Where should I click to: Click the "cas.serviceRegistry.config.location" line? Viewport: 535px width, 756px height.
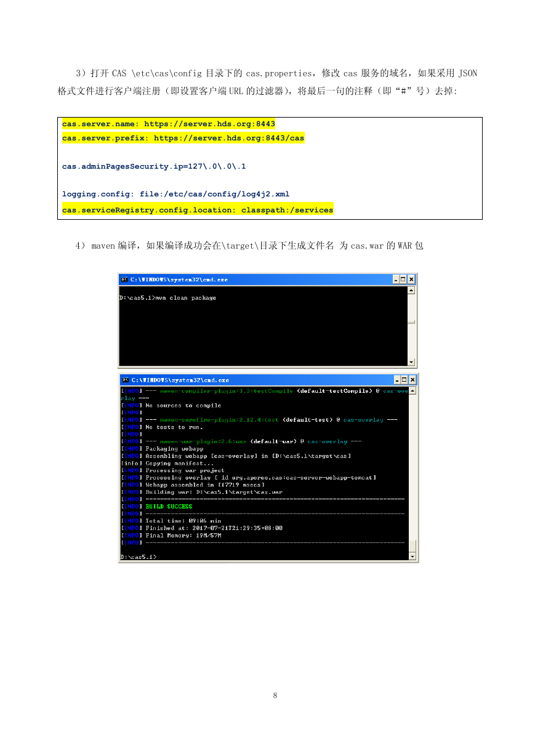click(197, 210)
